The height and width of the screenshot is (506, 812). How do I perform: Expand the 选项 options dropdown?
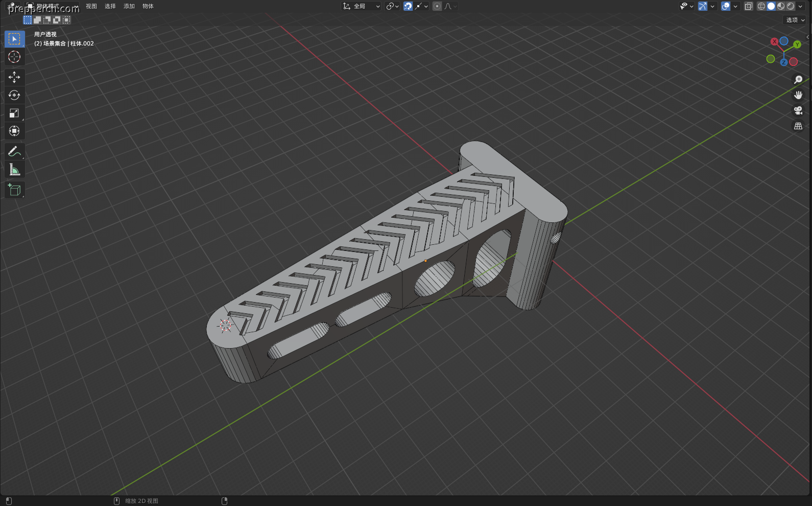coord(795,20)
